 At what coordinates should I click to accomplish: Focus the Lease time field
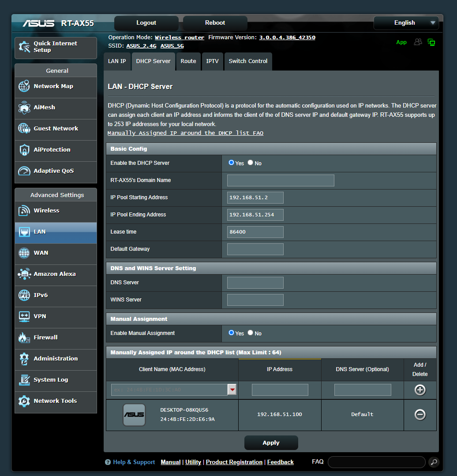point(255,232)
